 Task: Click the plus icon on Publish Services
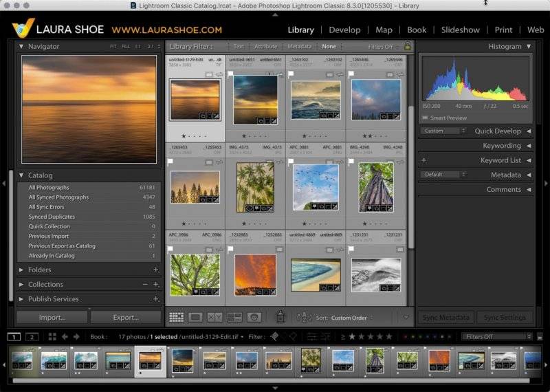(156, 299)
